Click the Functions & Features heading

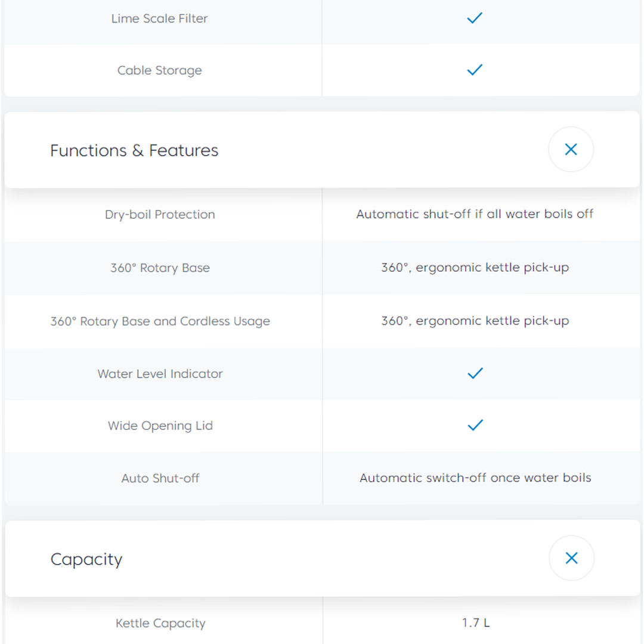click(x=134, y=150)
